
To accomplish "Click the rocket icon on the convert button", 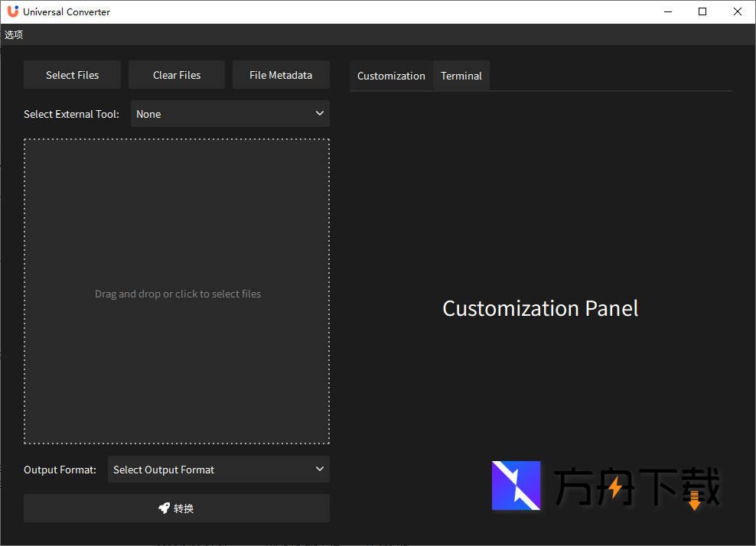I will coord(164,508).
